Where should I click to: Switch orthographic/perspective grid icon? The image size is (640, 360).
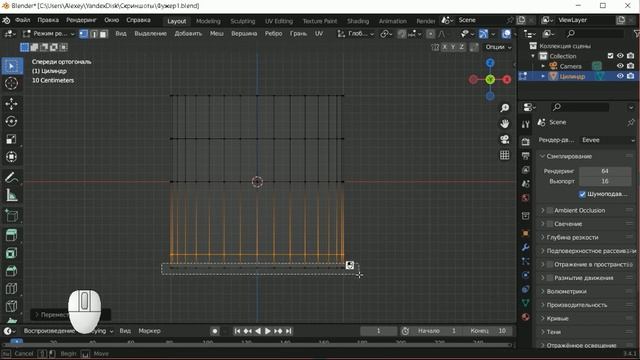[504, 155]
